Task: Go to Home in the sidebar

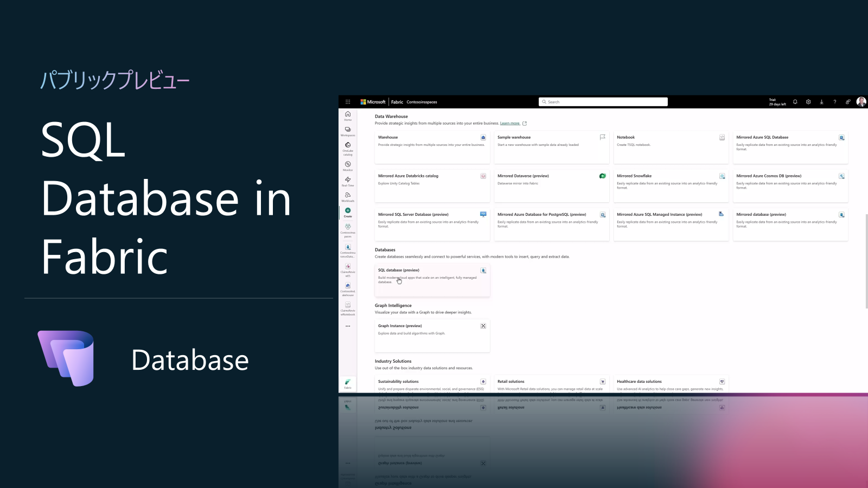Action: tap(348, 116)
